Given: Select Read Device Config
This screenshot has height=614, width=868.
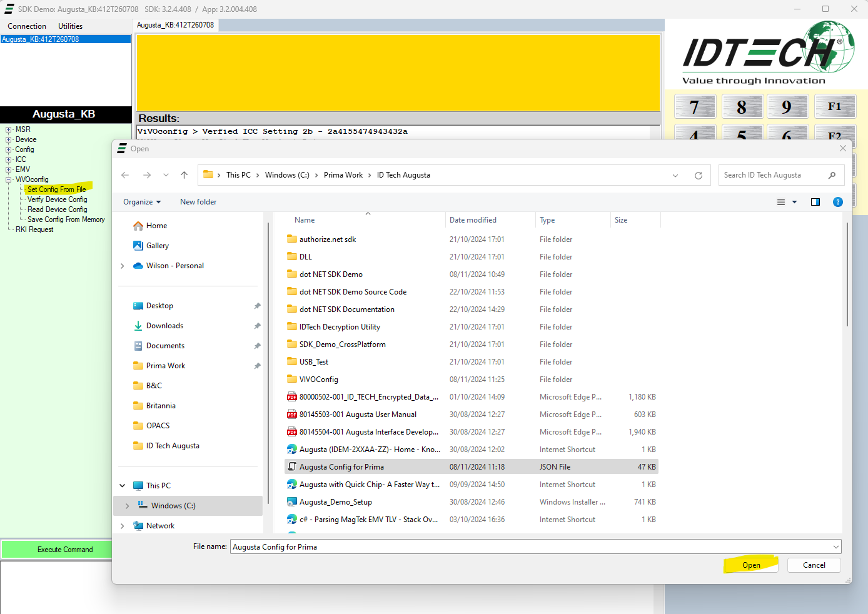Looking at the screenshot, I should pos(58,209).
